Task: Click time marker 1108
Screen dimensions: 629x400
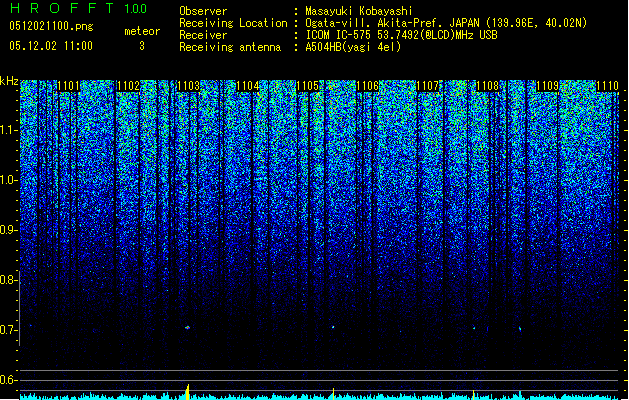Action: [x=487, y=86]
